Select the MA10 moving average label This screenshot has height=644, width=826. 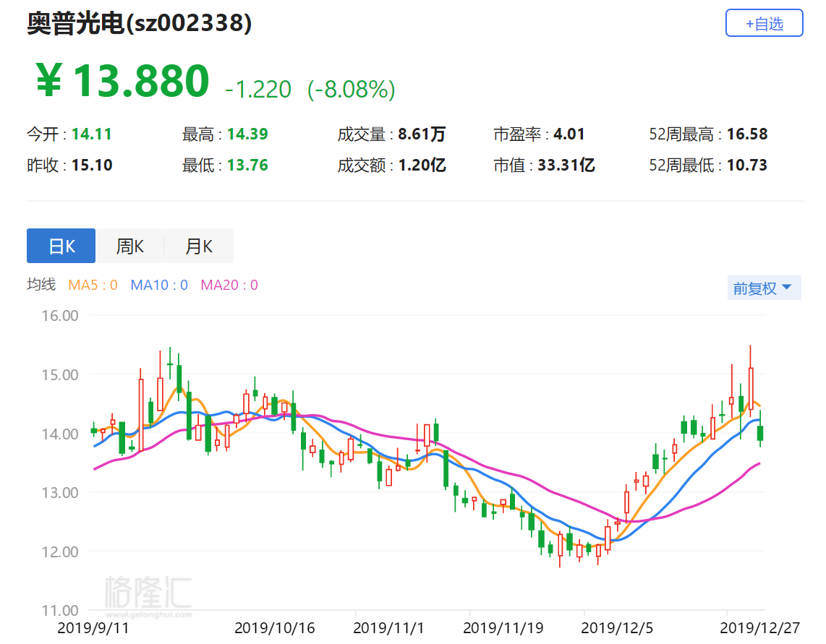point(159,285)
